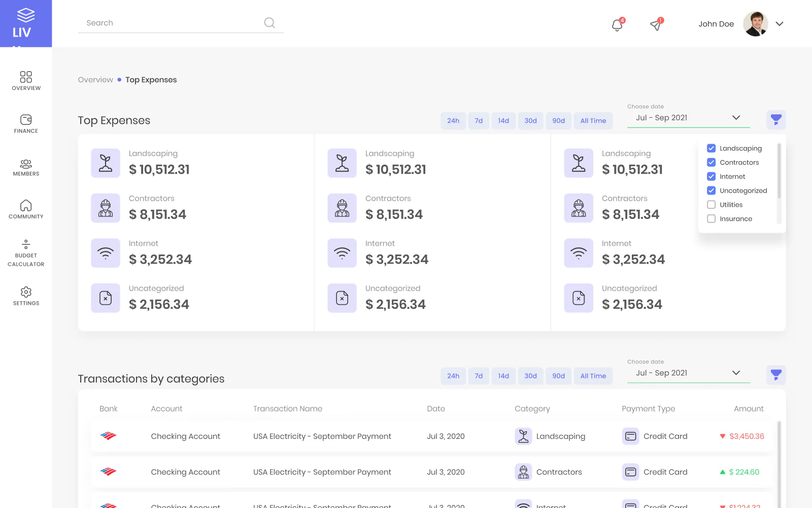Expand the John Doe account chevron

780,24
